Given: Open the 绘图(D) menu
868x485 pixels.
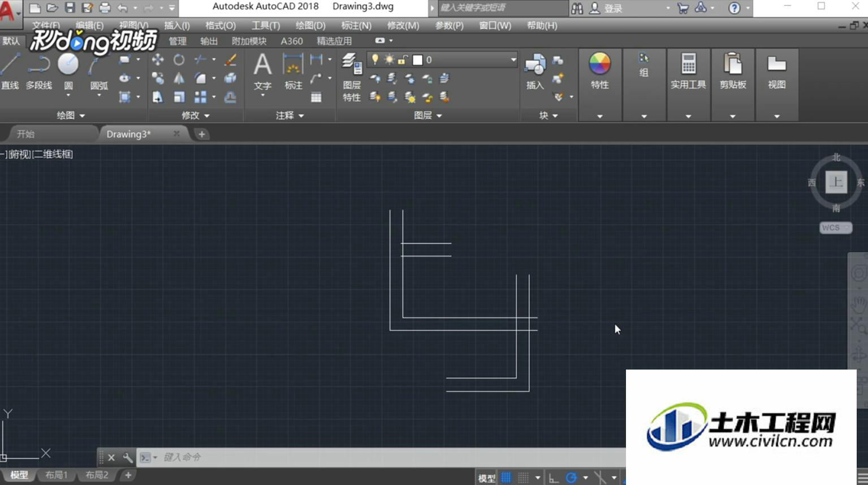Looking at the screenshot, I should tap(310, 25).
